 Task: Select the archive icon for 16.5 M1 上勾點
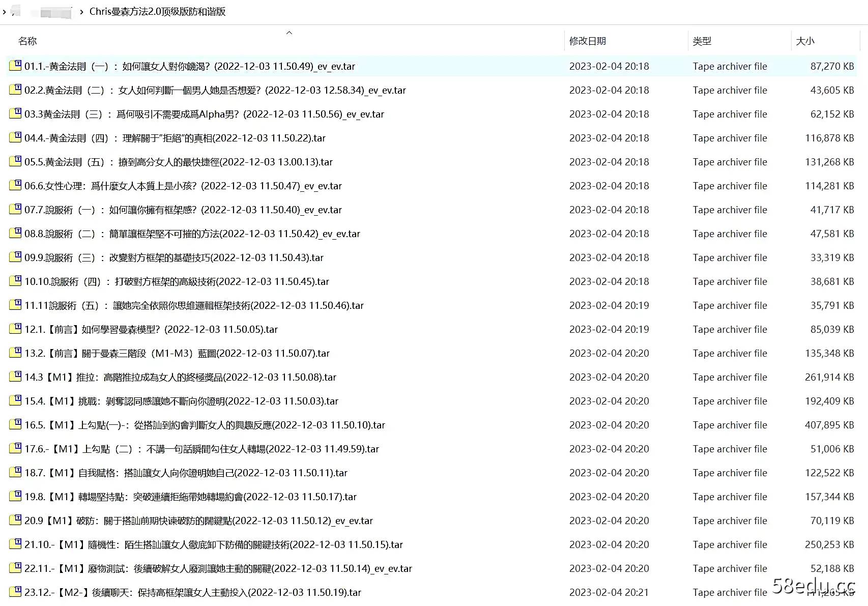(x=15, y=424)
